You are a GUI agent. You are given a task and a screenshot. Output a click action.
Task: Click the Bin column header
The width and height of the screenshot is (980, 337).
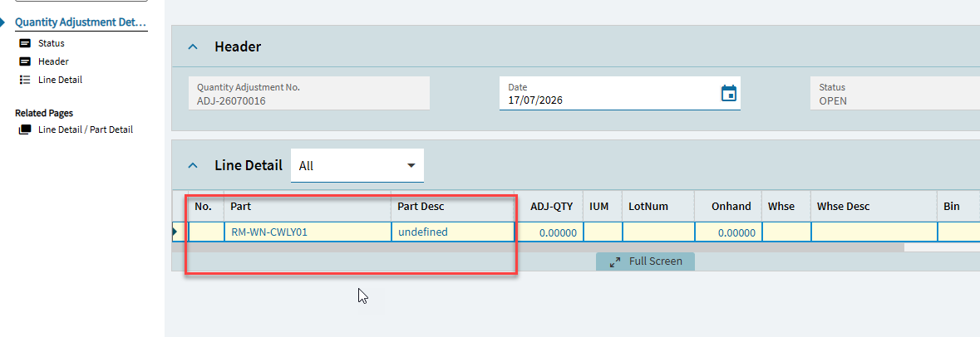958,207
